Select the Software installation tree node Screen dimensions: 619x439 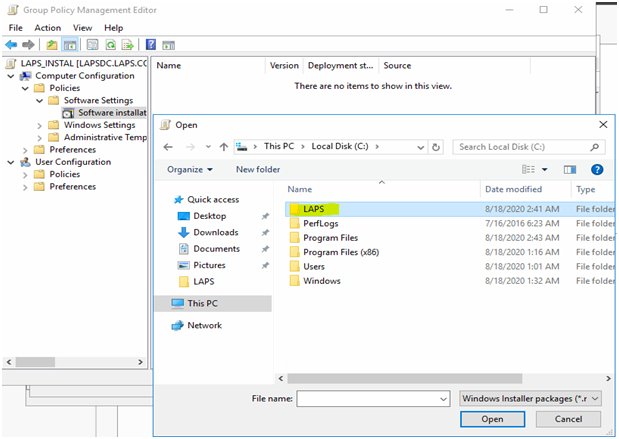tap(105, 113)
